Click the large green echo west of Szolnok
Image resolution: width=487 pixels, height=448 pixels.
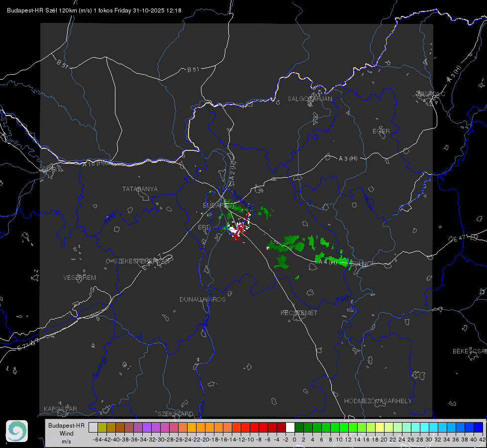[x=287, y=244]
